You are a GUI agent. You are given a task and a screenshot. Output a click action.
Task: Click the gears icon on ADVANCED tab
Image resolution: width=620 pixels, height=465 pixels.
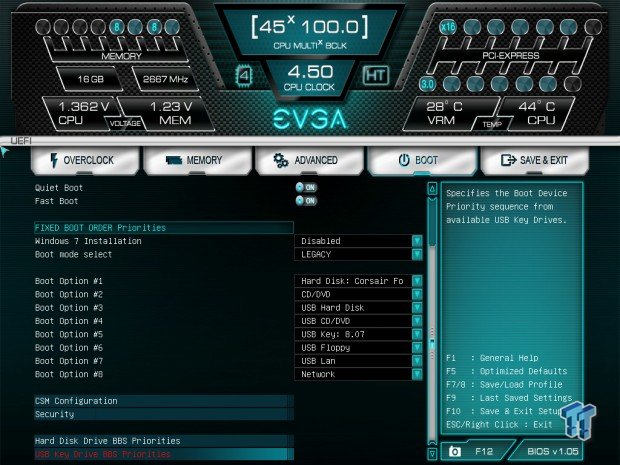point(281,160)
